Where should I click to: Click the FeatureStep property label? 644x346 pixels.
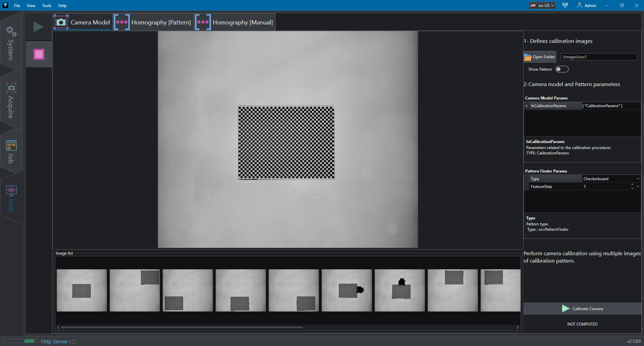point(541,187)
